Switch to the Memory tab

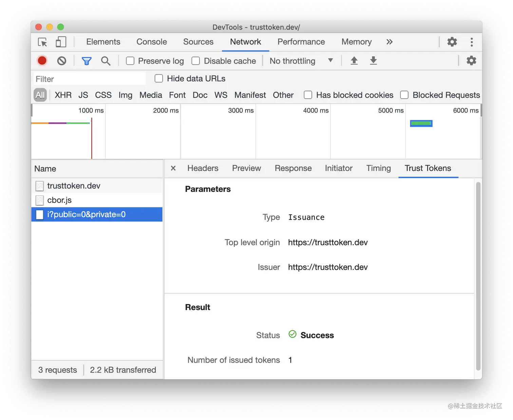[357, 42]
